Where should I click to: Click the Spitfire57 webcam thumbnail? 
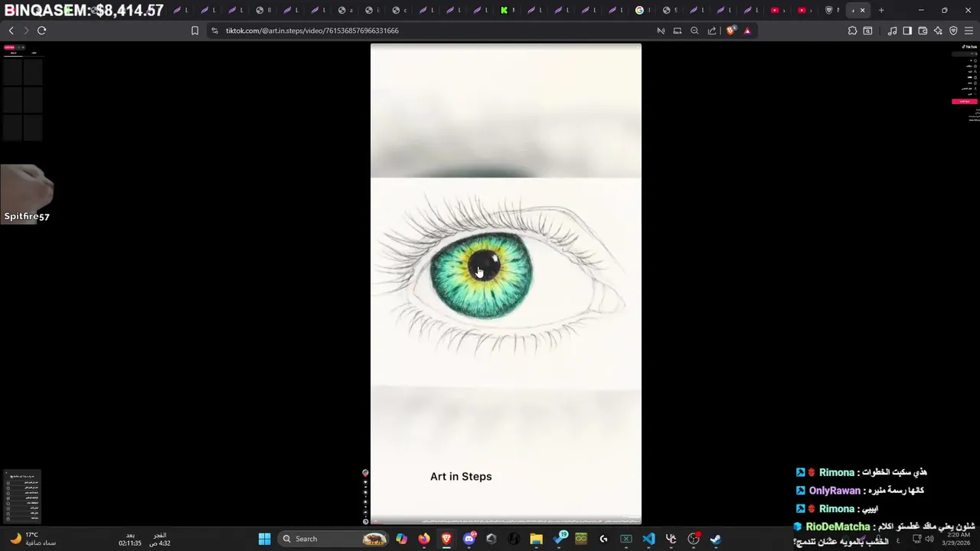pyautogui.click(x=27, y=194)
